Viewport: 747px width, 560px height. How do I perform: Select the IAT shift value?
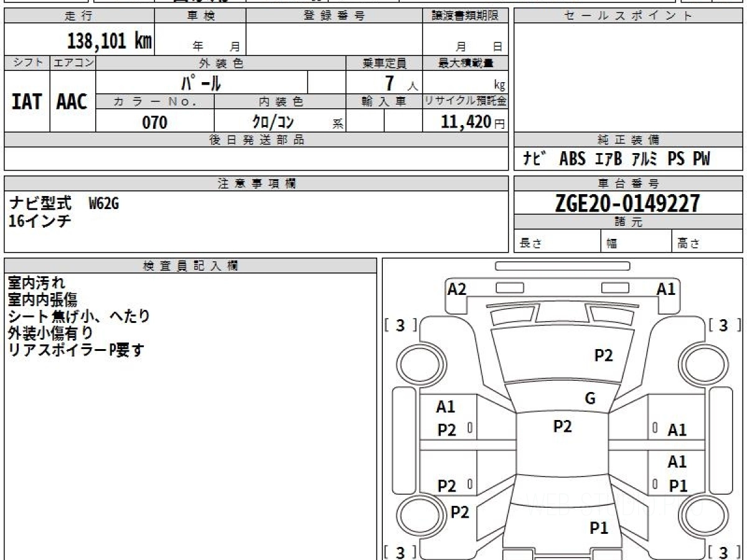click(27, 102)
